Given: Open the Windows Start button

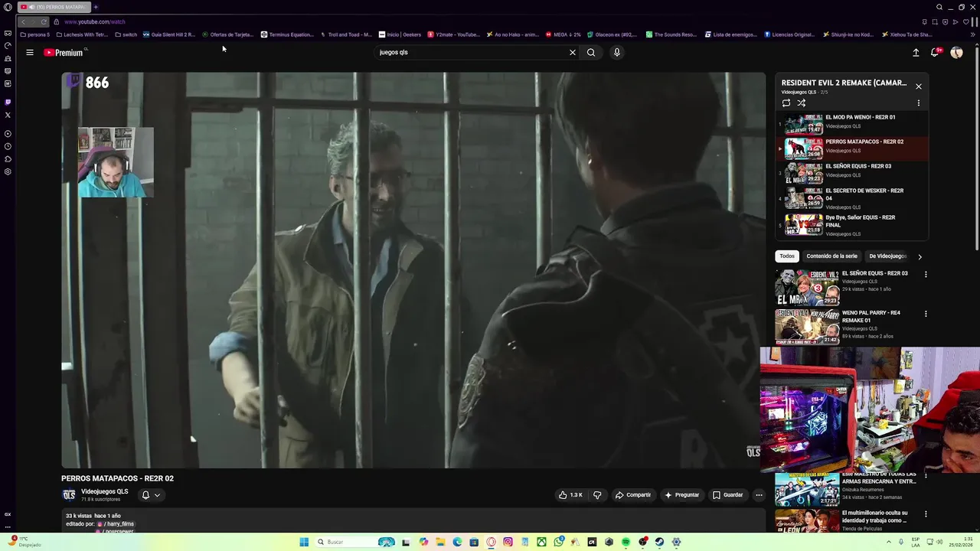Looking at the screenshot, I should point(304,542).
